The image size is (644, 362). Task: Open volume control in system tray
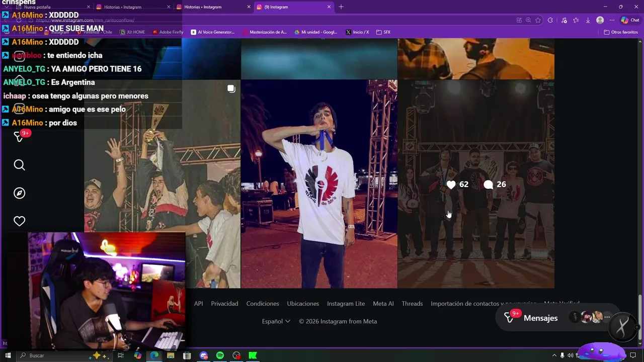pos(571,355)
